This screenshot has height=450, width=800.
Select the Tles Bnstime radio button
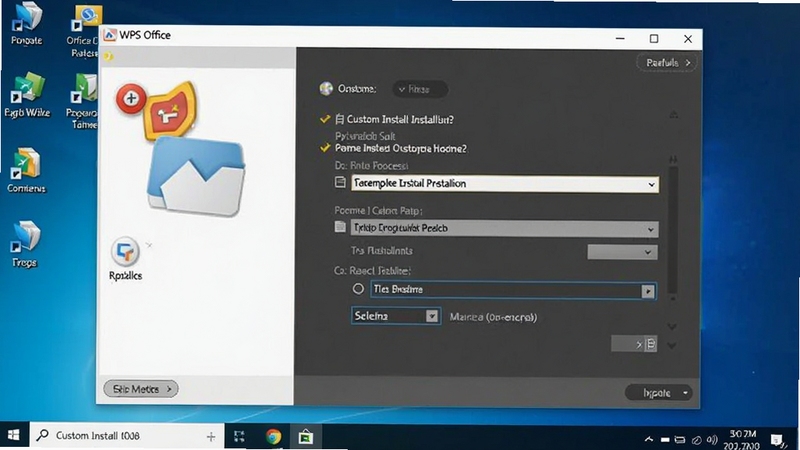[x=358, y=289]
